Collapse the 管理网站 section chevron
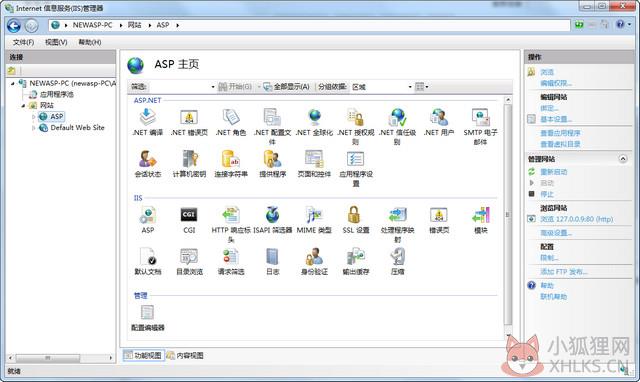640x382 pixels. pos(623,159)
